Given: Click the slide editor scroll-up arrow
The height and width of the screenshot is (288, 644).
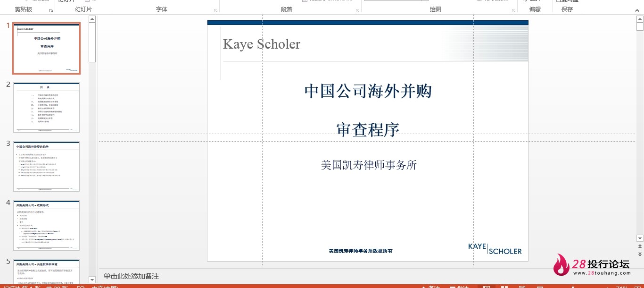Looking at the screenshot, I should tap(640, 19).
